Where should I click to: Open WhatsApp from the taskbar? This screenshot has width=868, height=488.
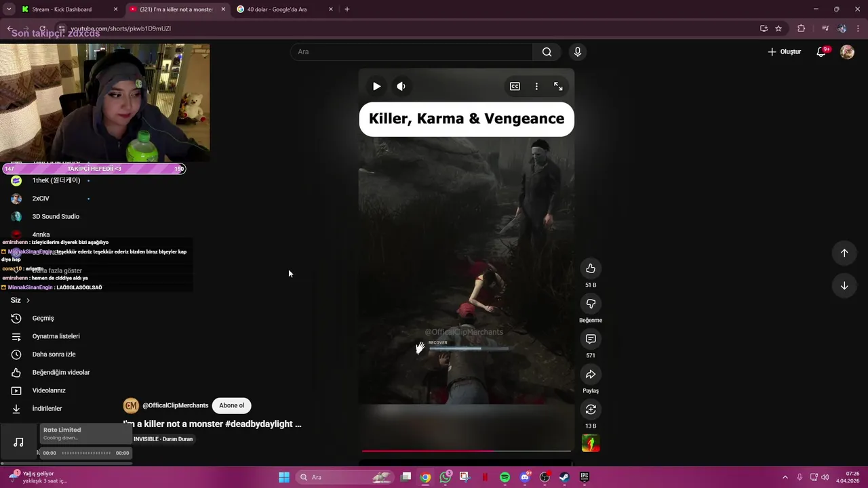pos(446,477)
